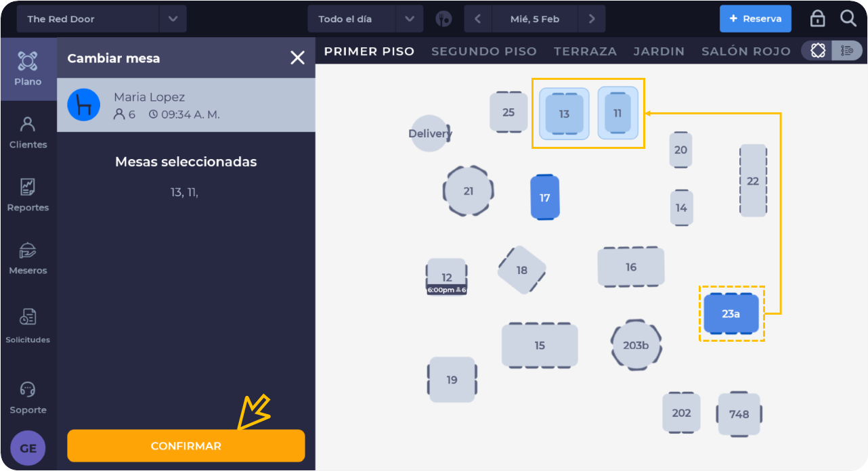Select round table 203b
This screenshot has height=471, width=868.
coord(636,345)
